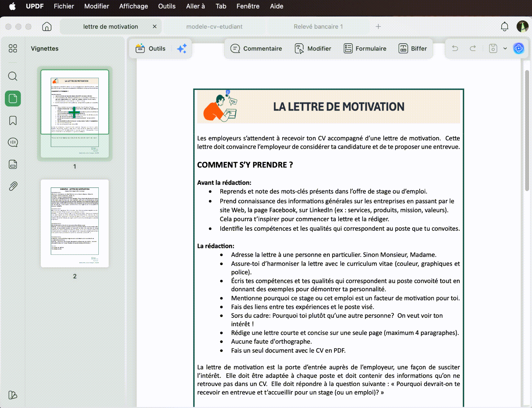Switch to Relevé bancaire 1 tab
Viewport: 532px width, 408px height.
(x=318, y=27)
